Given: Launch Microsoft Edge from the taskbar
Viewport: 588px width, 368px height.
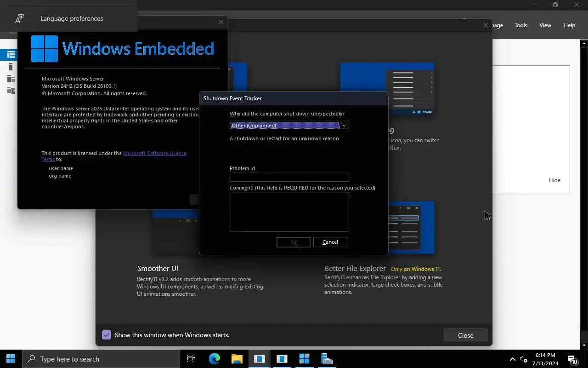Looking at the screenshot, I should click(x=215, y=359).
